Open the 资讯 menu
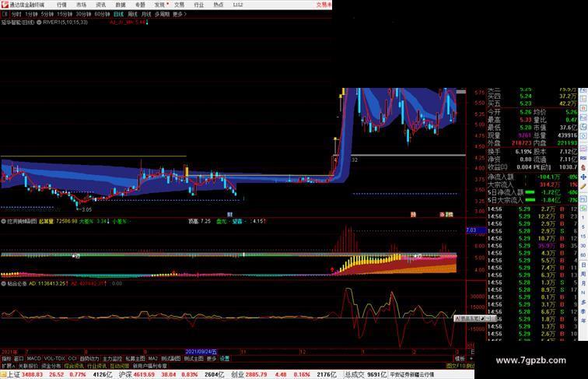The width and height of the screenshot is (588, 379). pyautogui.click(x=101, y=5)
